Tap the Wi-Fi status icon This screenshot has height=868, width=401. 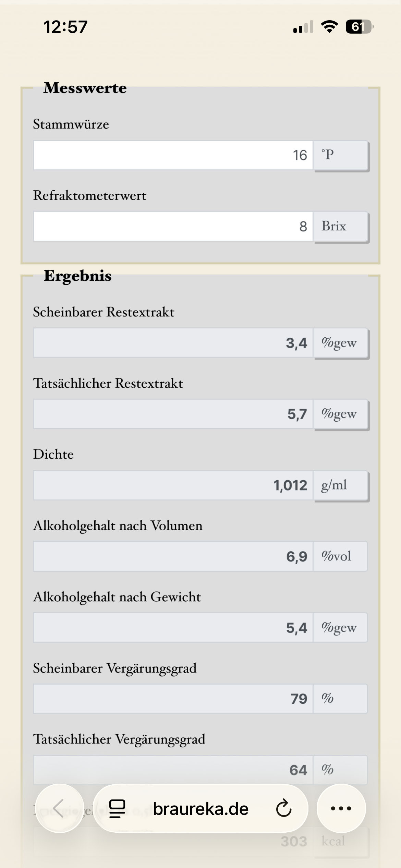(x=329, y=27)
